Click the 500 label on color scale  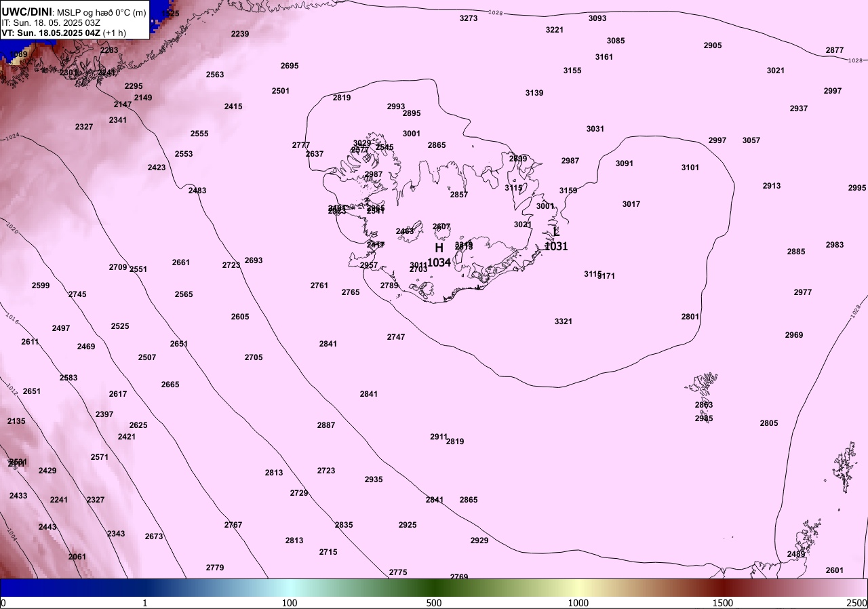coord(434,603)
